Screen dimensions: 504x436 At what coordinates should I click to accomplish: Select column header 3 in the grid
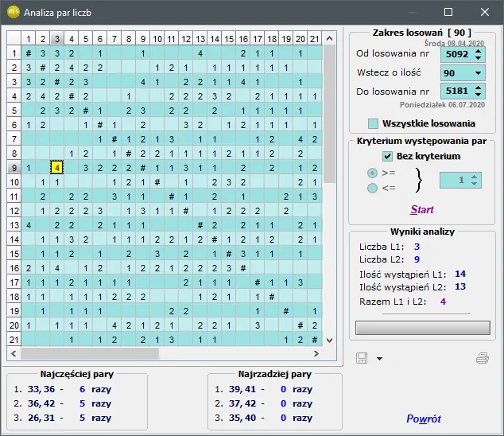click(x=57, y=38)
